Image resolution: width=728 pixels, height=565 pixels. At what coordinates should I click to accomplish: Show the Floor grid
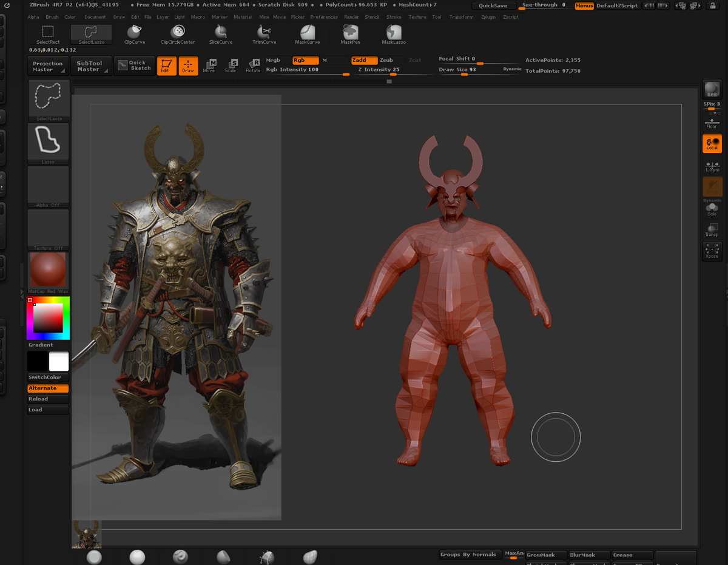pyautogui.click(x=712, y=123)
